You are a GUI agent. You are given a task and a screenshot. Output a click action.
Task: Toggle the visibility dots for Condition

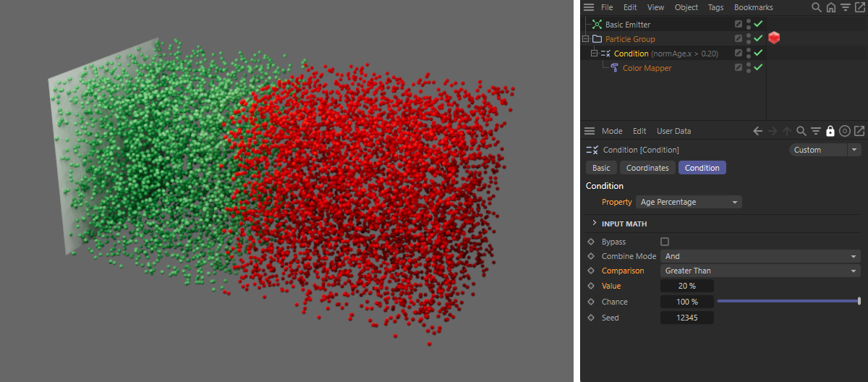coord(749,54)
